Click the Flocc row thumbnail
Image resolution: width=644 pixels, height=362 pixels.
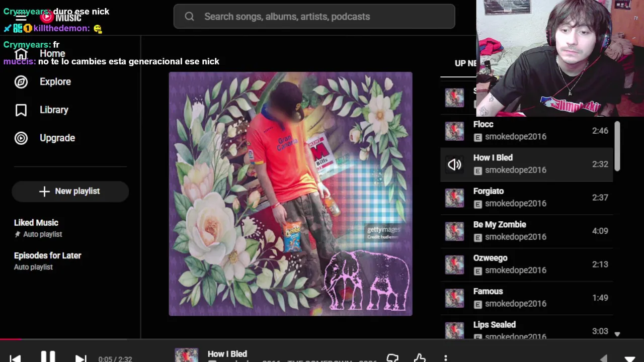[454, 131]
